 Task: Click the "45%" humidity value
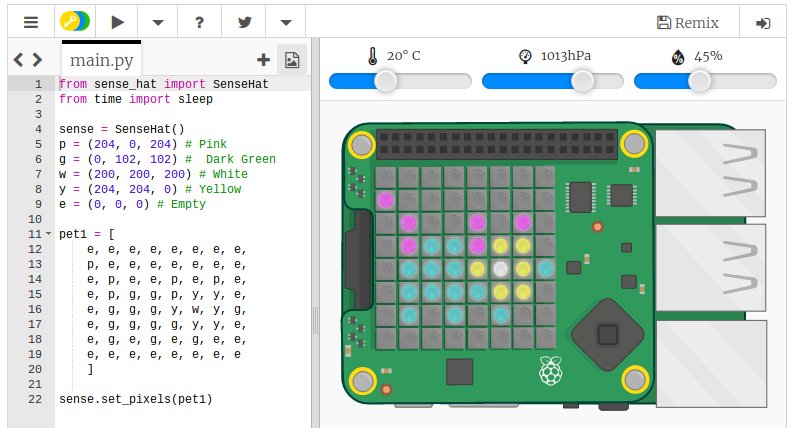pos(708,56)
